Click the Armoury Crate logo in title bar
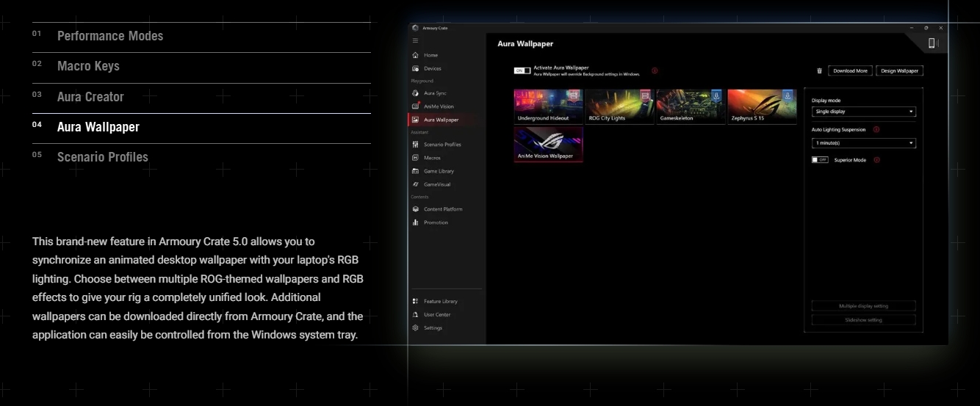 pyautogui.click(x=415, y=28)
